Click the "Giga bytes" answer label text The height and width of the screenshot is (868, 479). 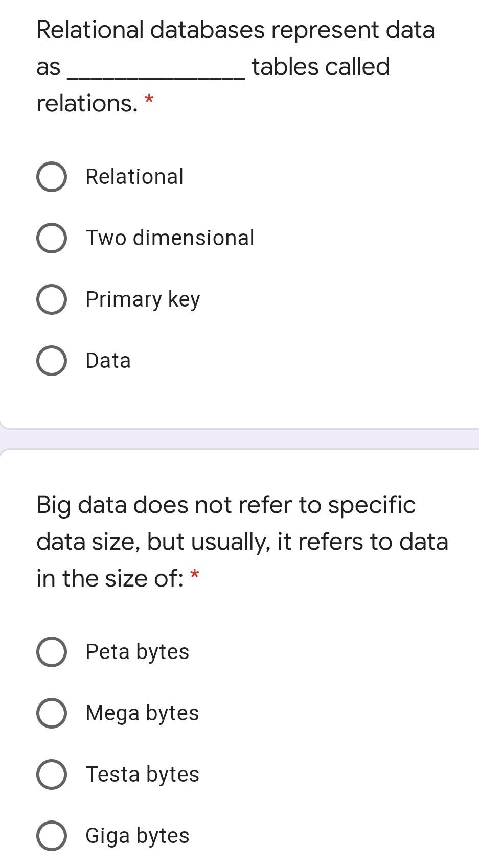click(x=137, y=836)
